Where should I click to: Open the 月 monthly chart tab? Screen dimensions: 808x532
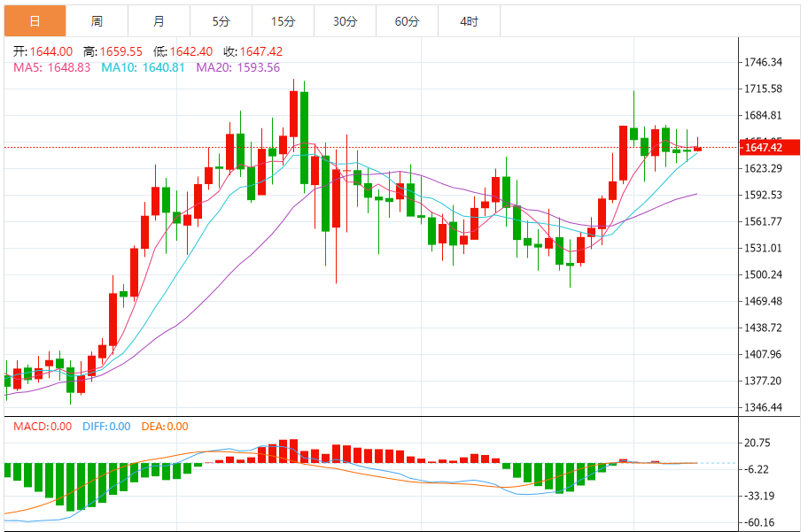pos(159,20)
